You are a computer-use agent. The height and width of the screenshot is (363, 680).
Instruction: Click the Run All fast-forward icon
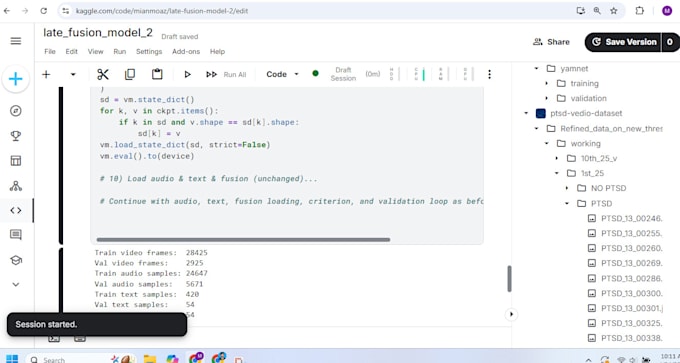(211, 75)
